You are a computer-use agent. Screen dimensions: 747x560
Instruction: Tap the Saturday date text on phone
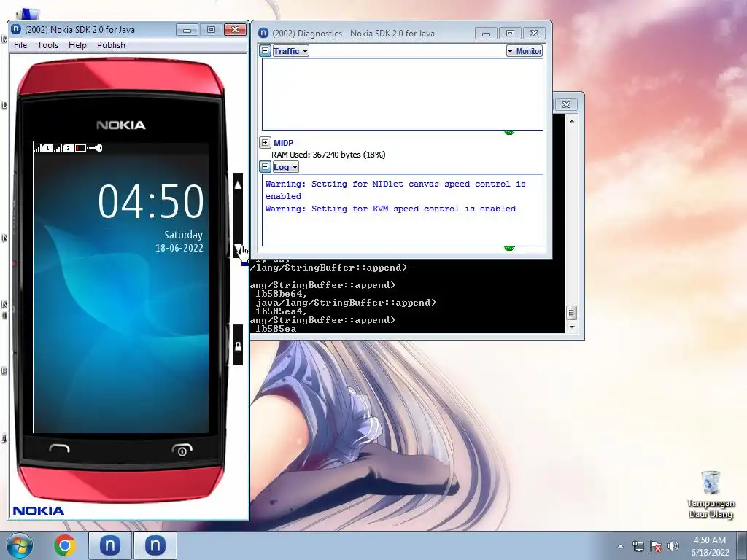coord(183,235)
